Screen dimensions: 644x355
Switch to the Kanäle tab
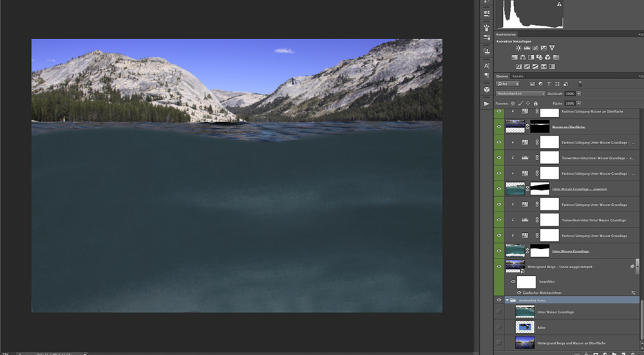click(518, 76)
